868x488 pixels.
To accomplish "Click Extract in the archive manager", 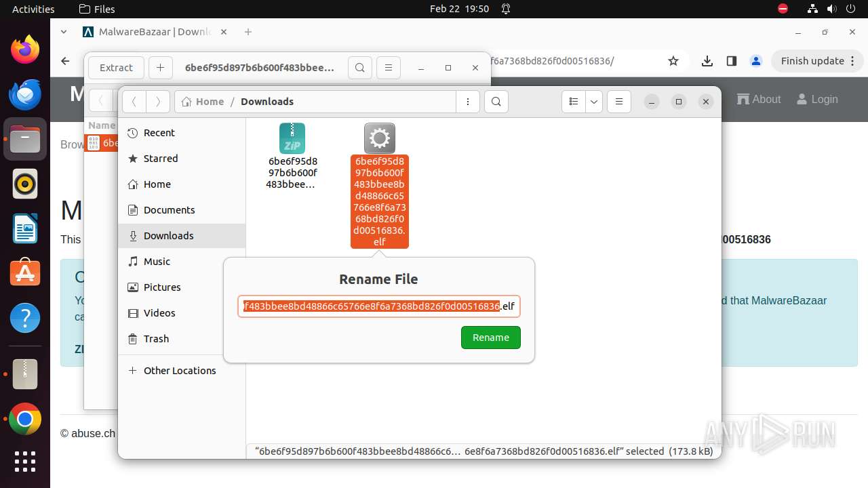I will click(x=116, y=68).
